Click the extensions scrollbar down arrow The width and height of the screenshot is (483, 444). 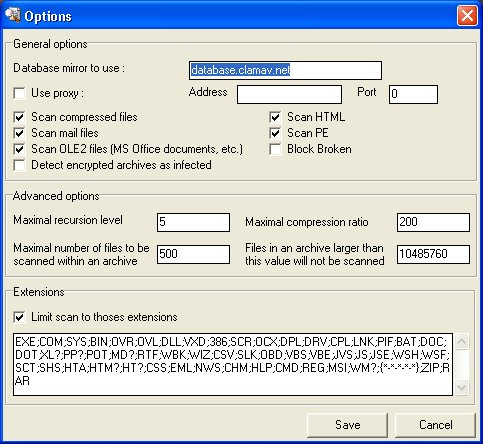462,388
